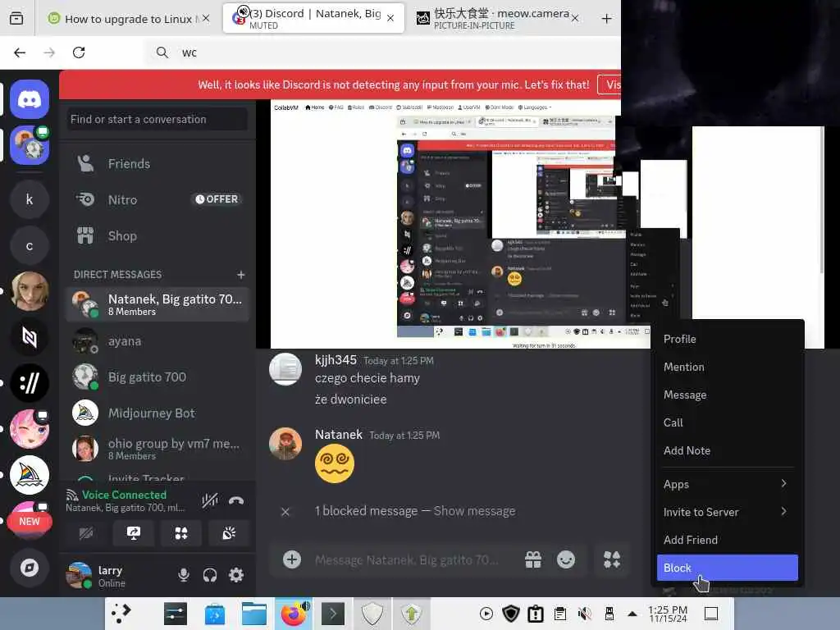Open the ohio group by vm7 DM
This screenshot has width=840, height=630.
click(158, 449)
